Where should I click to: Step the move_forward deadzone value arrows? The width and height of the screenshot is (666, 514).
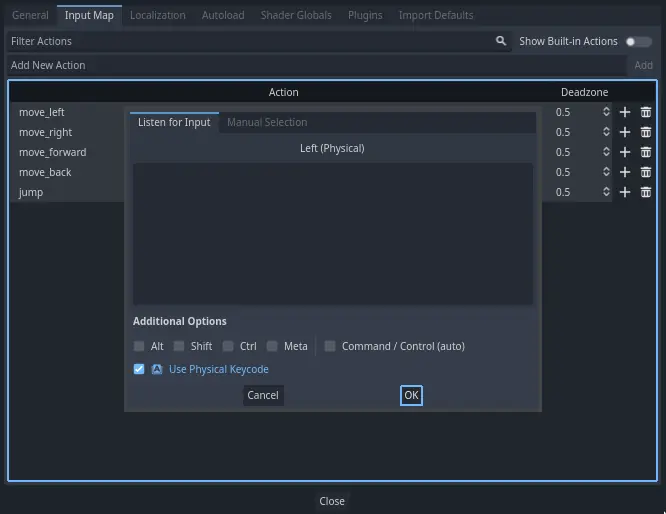click(606, 152)
